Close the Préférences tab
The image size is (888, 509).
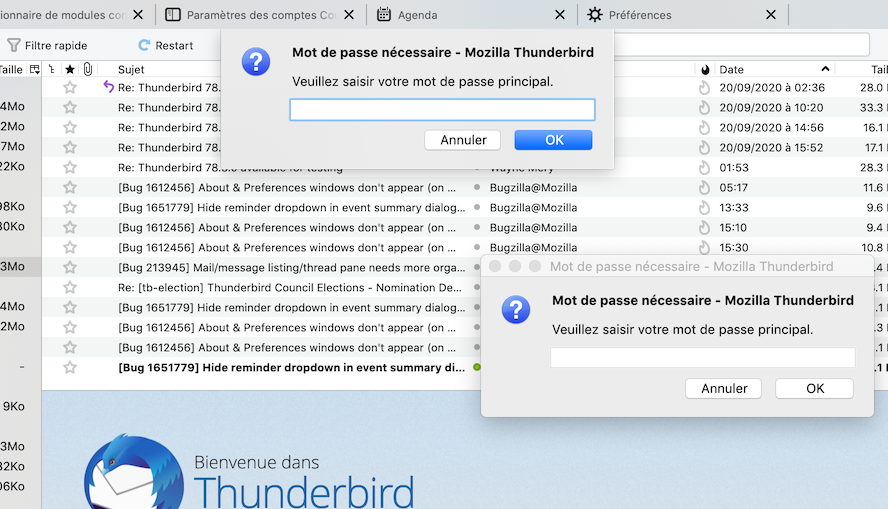771,15
